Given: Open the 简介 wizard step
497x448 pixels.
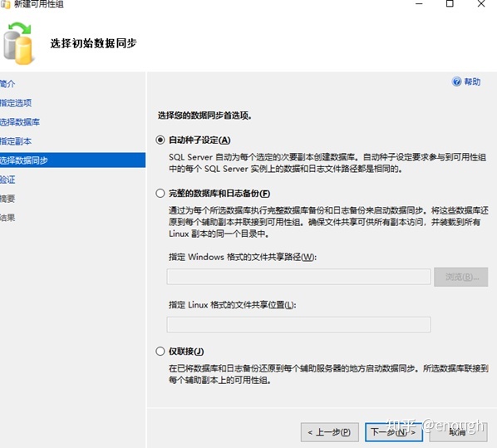Looking at the screenshot, I should tap(7, 84).
